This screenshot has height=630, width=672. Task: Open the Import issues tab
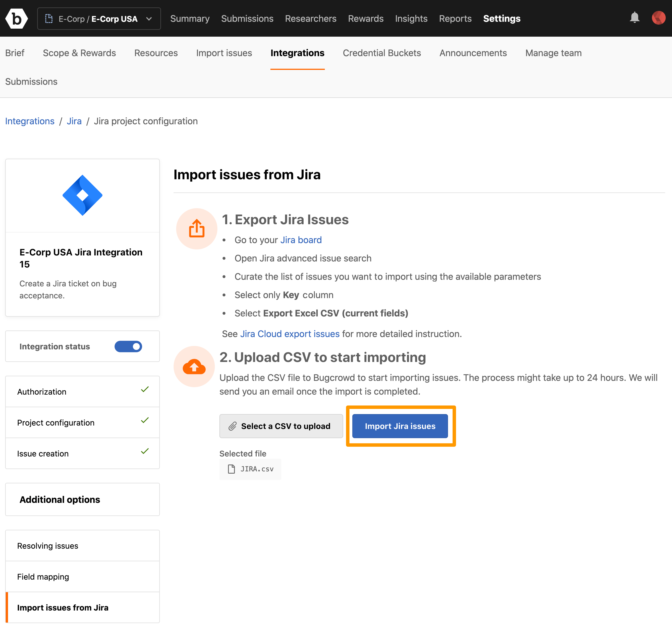pos(224,53)
